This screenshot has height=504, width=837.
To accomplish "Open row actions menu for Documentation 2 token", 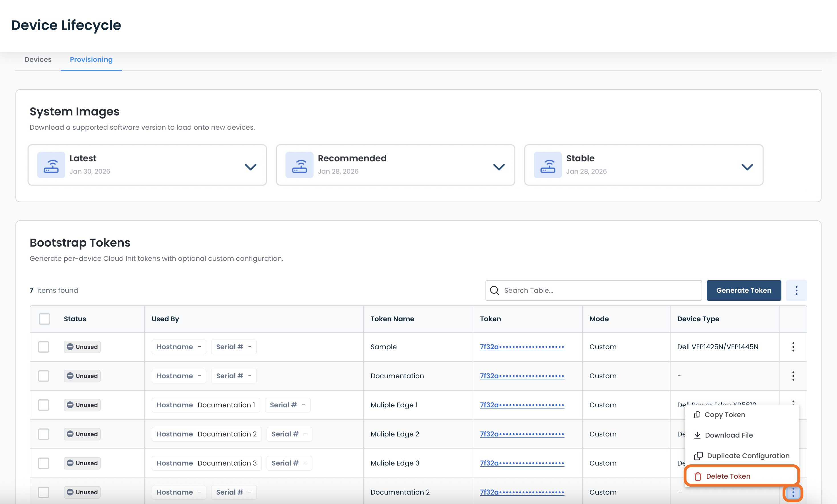I will [x=793, y=492].
